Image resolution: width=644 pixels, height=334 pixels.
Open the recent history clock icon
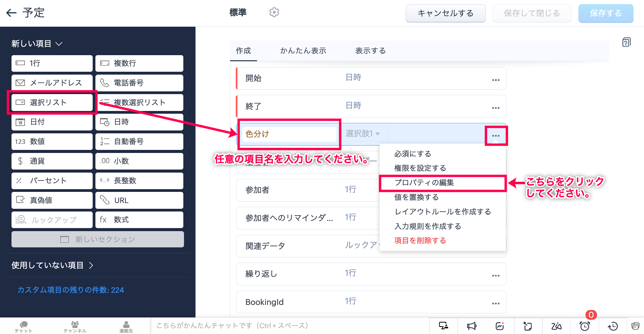pos(613,326)
